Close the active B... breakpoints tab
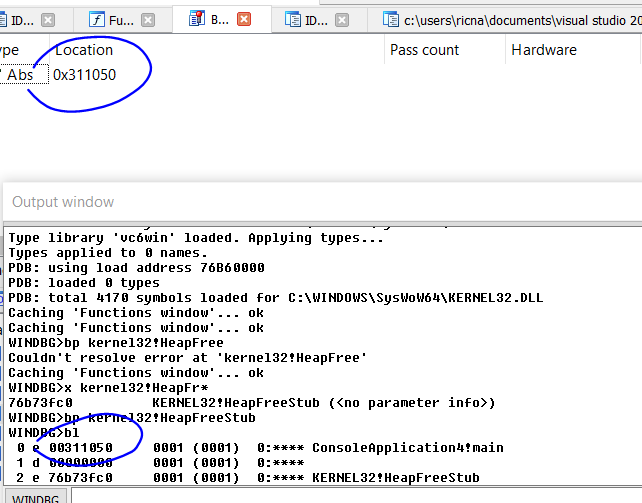Viewport: 642px width, 503px height. tap(243, 20)
